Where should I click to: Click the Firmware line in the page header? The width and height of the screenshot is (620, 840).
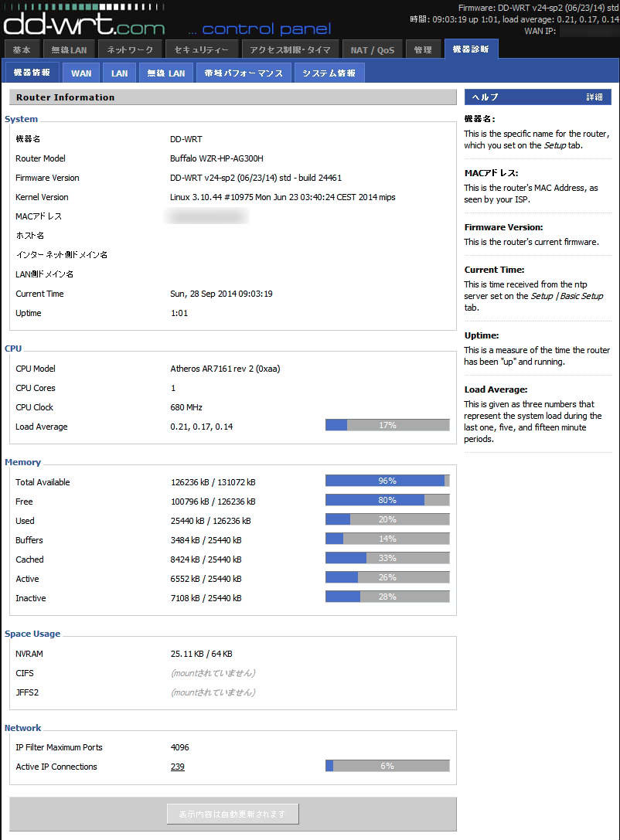point(538,8)
